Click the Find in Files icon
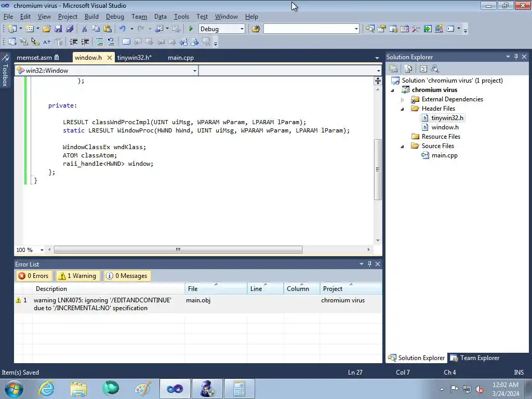The width and height of the screenshot is (532, 399). click(256, 29)
